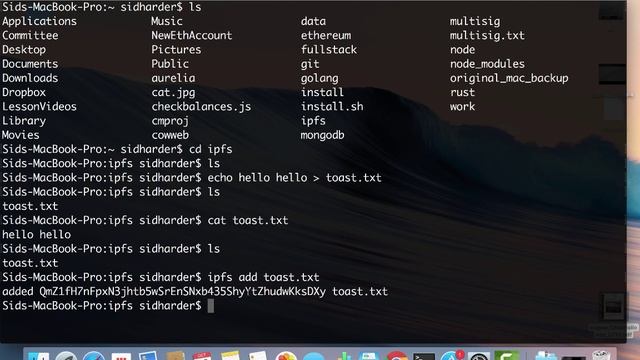Click the "golang" entry
The image size is (640, 360).
coord(320,78)
